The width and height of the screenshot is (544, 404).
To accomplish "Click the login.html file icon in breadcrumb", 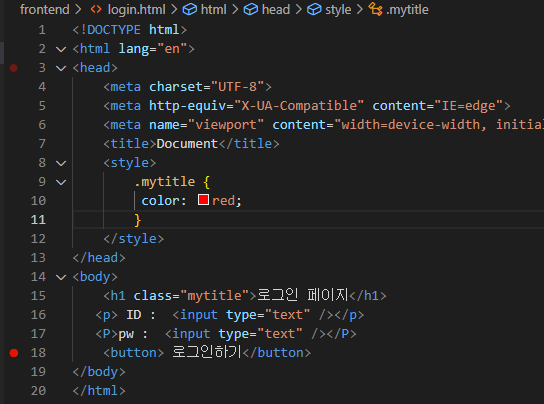I will click(96, 9).
